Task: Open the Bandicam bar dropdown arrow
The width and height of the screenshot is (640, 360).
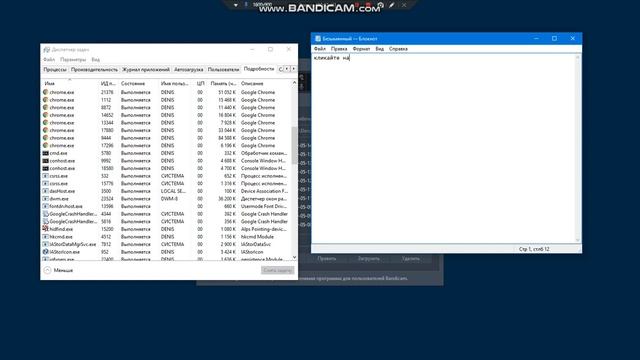Action: pyautogui.click(x=236, y=5)
